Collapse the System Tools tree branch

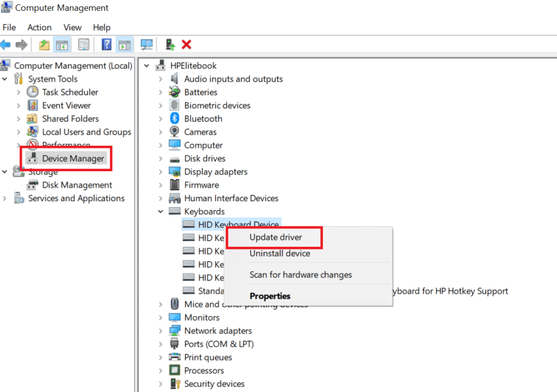click(x=5, y=79)
